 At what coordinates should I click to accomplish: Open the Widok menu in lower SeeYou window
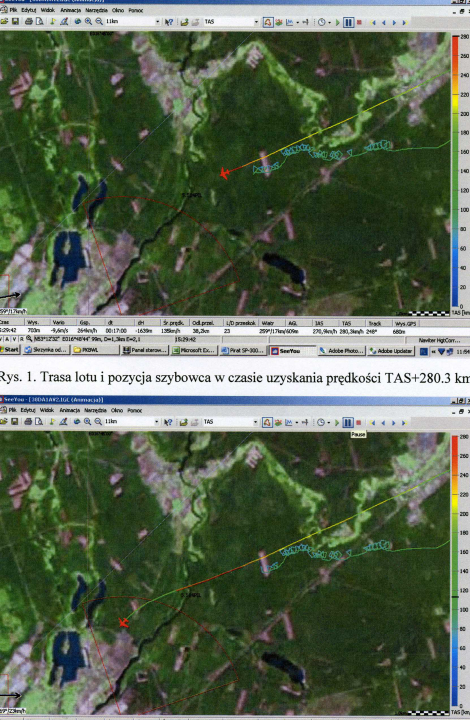coord(48,410)
